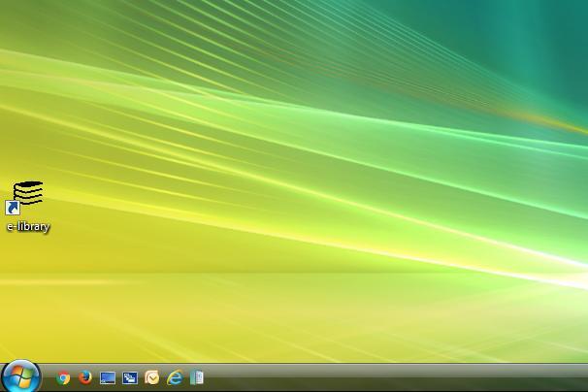Image resolution: width=588 pixels, height=392 pixels.
Task: Launch Internet Explorer from quick launch
Action: 175,377
